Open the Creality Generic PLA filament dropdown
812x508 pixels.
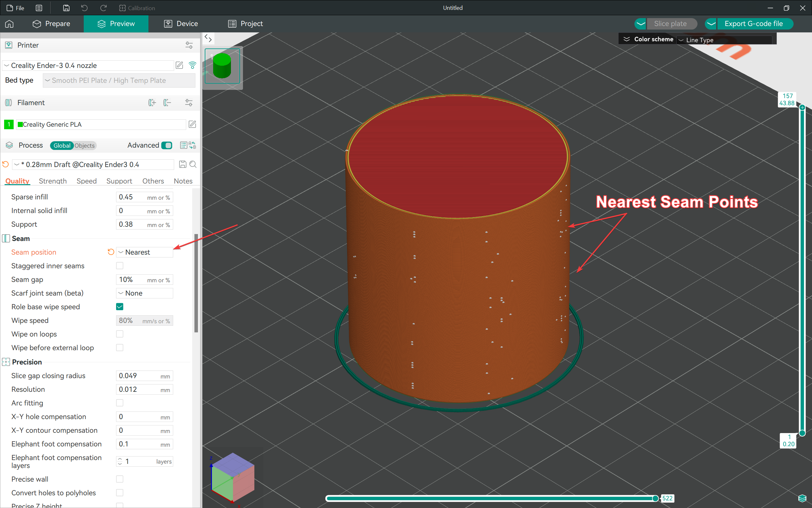[101, 124]
